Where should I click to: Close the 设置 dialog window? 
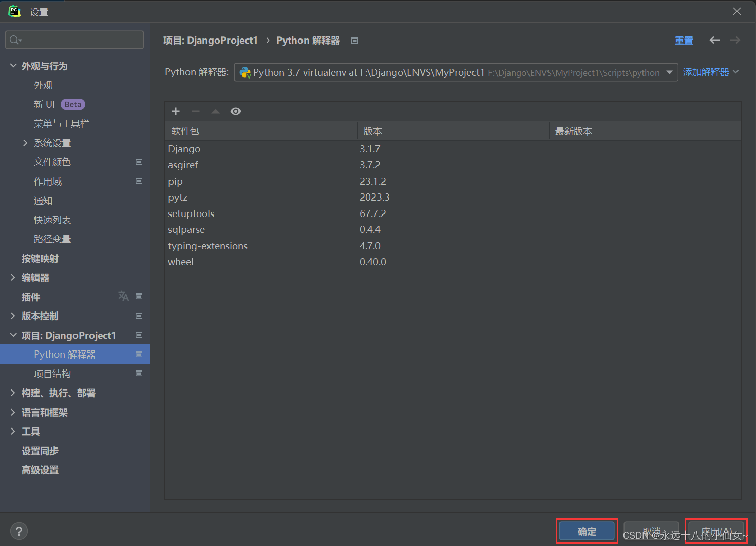(x=737, y=11)
